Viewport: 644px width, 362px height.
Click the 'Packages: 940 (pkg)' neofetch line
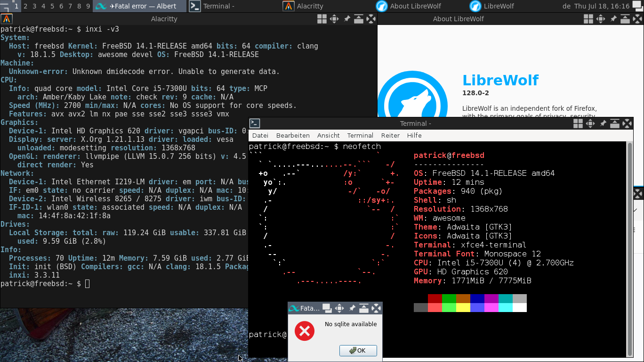[x=458, y=191]
